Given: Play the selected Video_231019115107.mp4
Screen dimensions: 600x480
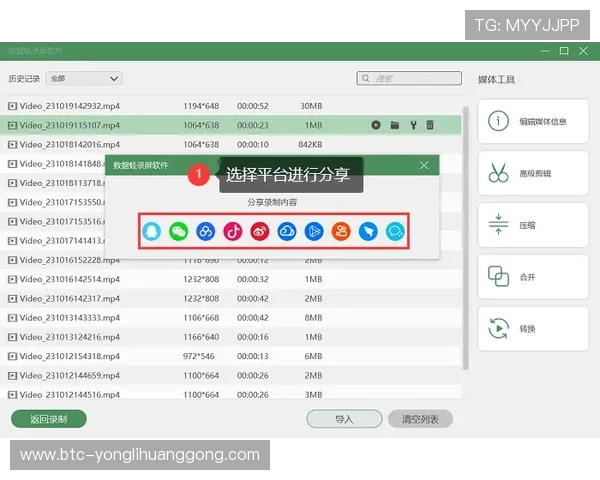Looking at the screenshot, I should (376, 125).
